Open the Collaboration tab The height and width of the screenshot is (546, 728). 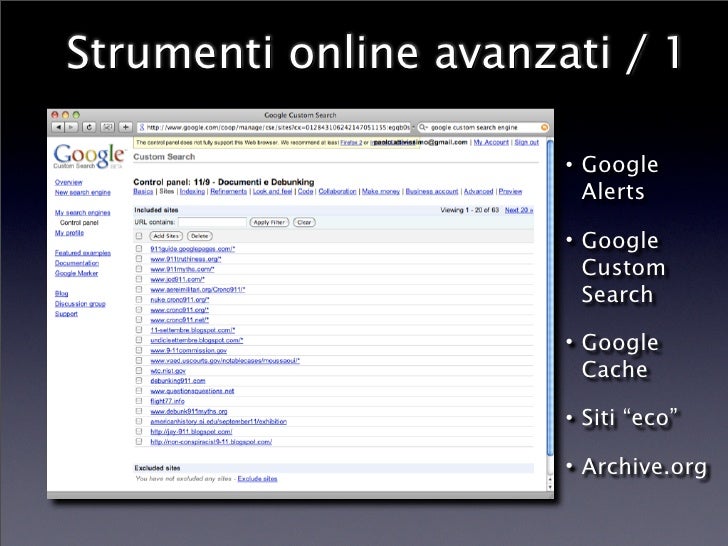(x=338, y=191)
